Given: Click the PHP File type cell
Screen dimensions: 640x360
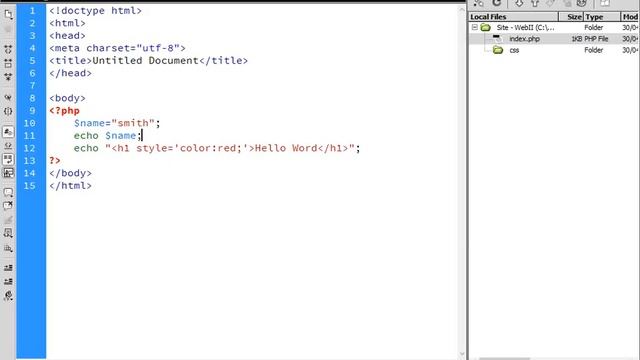Looking at the screenshot, I should coord(596,39).
